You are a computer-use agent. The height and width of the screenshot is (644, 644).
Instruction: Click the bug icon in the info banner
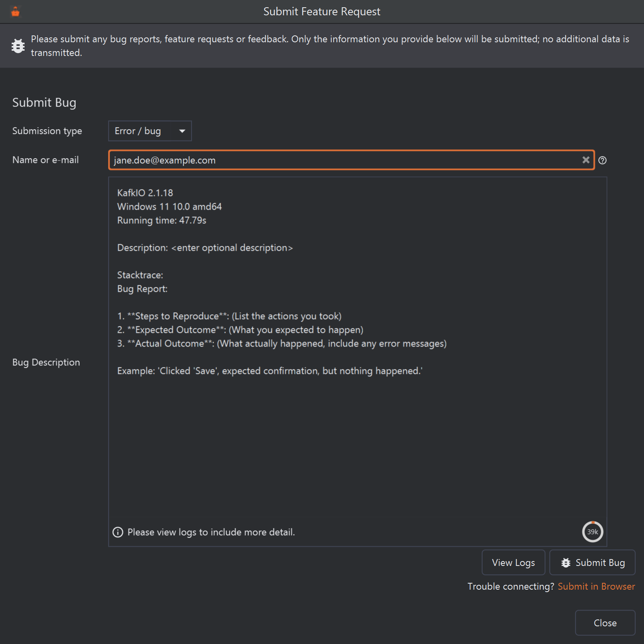18,46
